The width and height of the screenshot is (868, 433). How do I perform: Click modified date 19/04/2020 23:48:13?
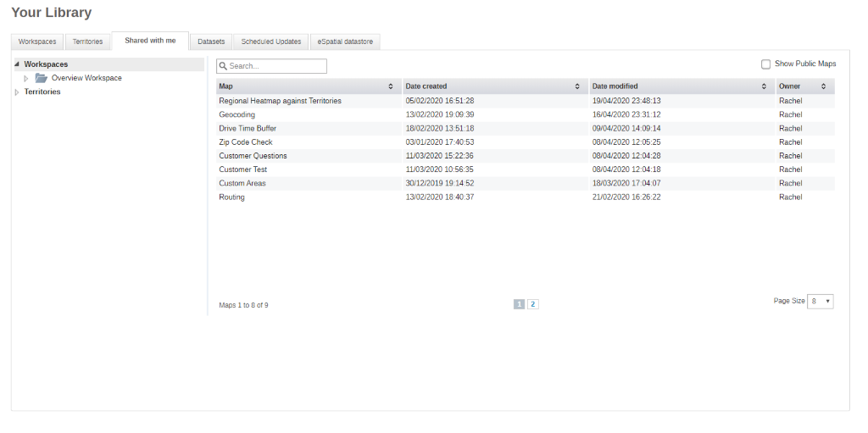626,101
